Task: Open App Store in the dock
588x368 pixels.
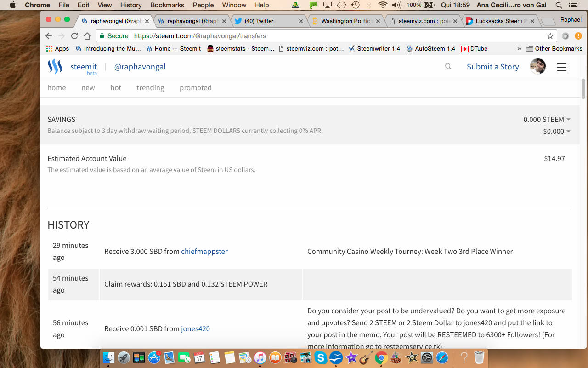Action: click(154, 357)
